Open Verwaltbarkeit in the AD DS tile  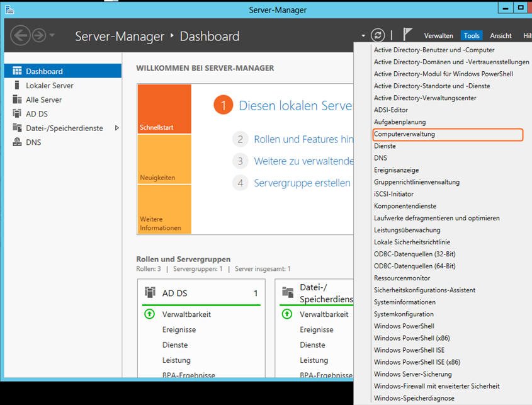186,314
